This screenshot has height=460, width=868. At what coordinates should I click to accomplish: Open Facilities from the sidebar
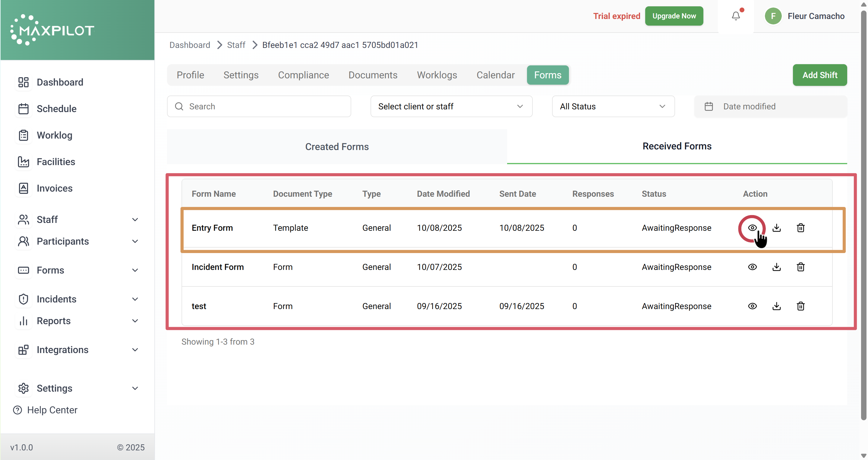click(55, 162)
